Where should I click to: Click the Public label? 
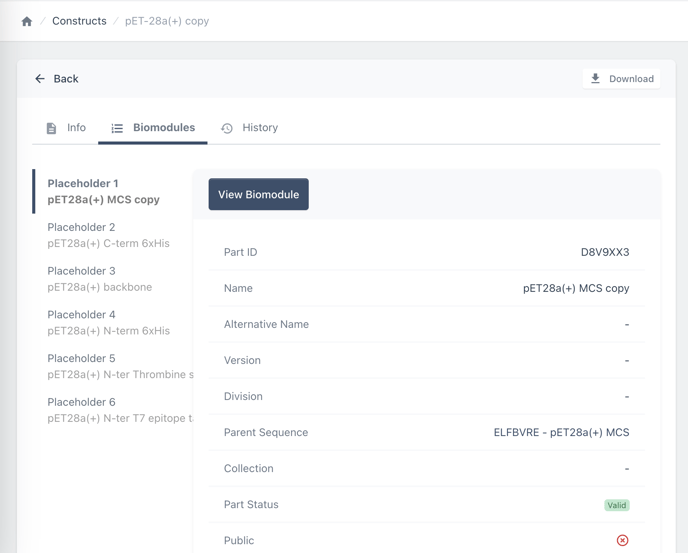[x=239, y=540]
